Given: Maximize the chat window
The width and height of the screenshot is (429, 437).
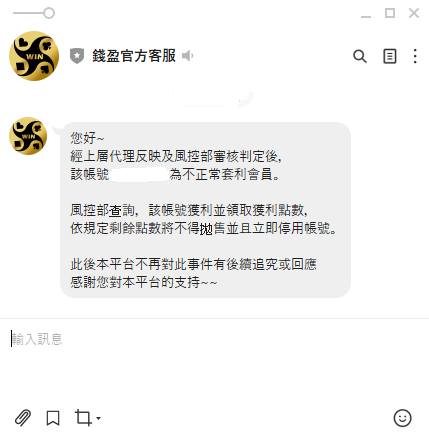Looking at the screenshot, I should click(x=390, y=13).
